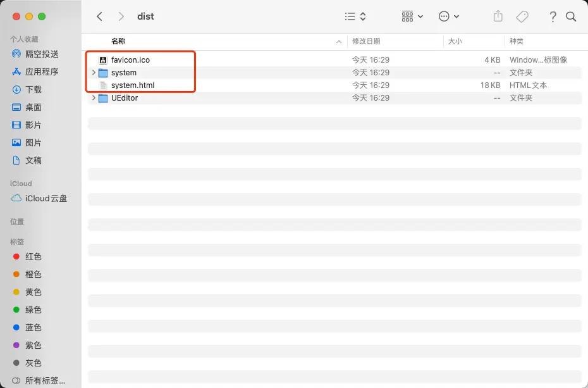Click the tag icon in toolbar
Image resolution: width=588 pixels, height=388 pixels.
522,16
